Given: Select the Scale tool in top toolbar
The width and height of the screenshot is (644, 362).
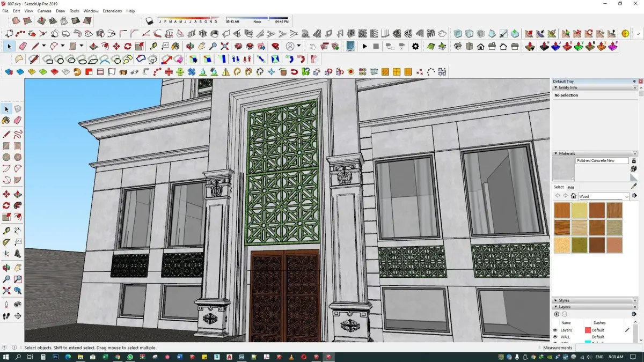Looking at the screenshot, I should (140, 46).
